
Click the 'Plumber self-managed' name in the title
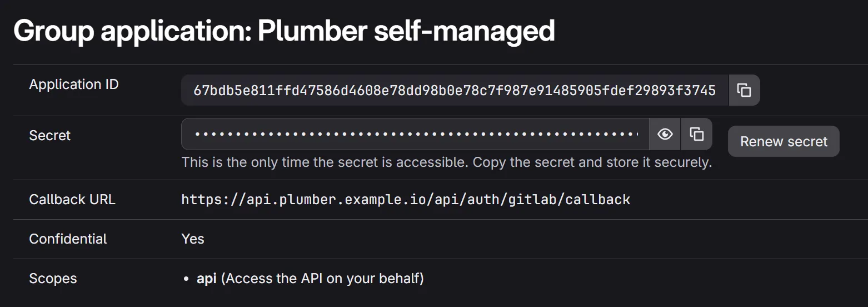tap(406, 31)
